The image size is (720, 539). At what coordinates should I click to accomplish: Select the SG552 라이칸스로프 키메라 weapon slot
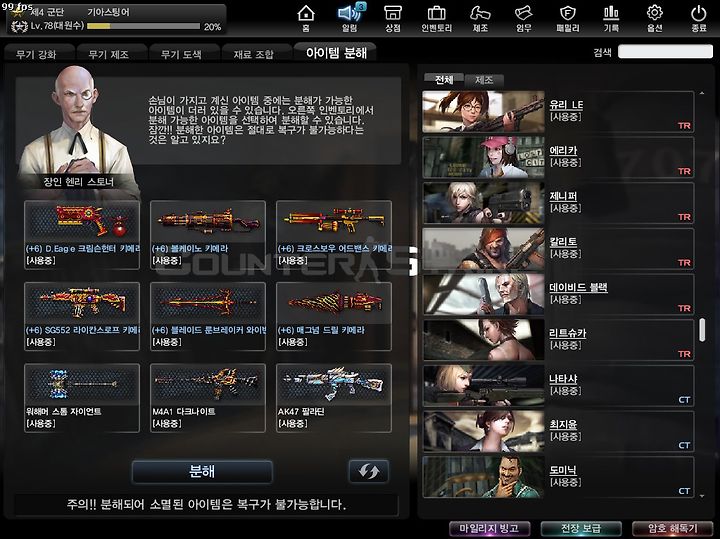[x=82, y=316]
